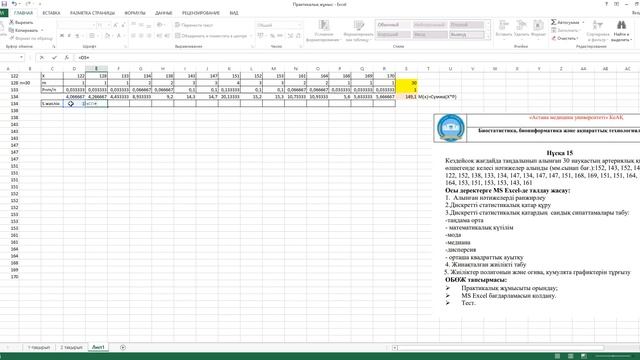Open Очистить clear menu

(565, 38)
